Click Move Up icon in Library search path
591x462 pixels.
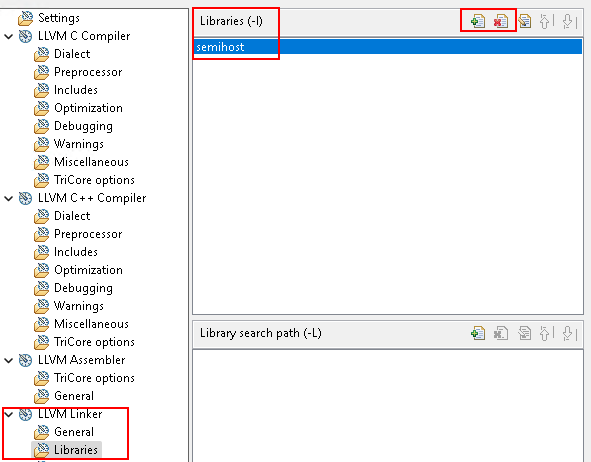click(545, 333)
